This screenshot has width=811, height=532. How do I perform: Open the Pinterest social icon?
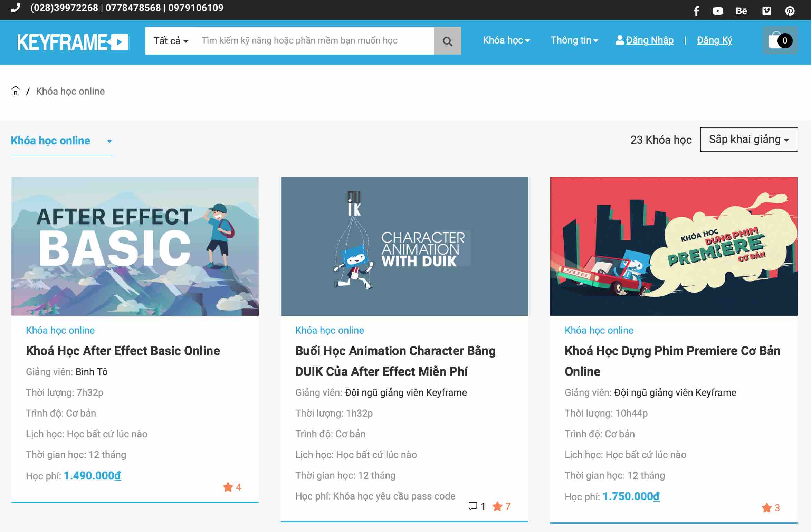coord(790,11)
